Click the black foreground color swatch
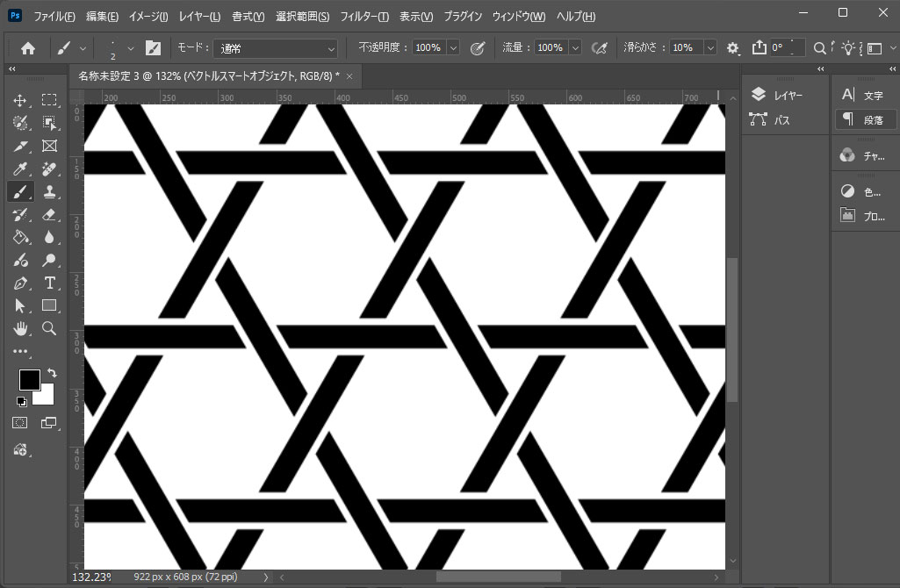Screen dimensions: 900x588 coord(29,380)
